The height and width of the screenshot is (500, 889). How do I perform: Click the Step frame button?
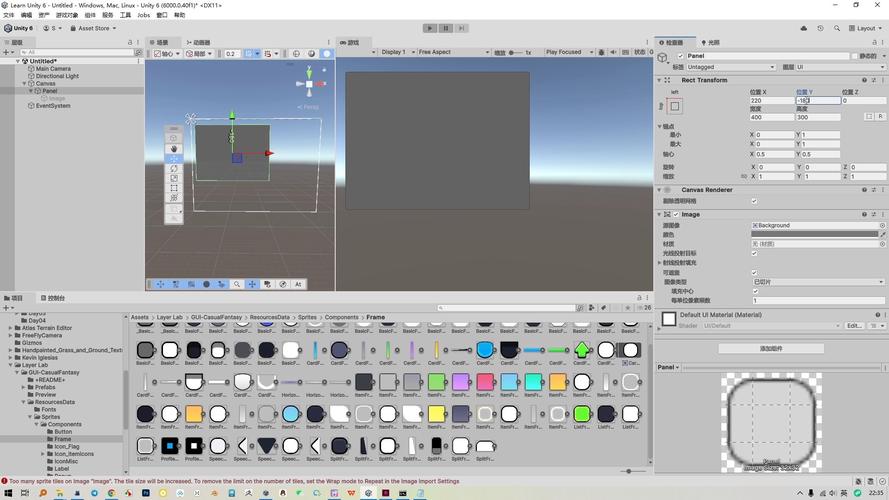tap(462, 28)
